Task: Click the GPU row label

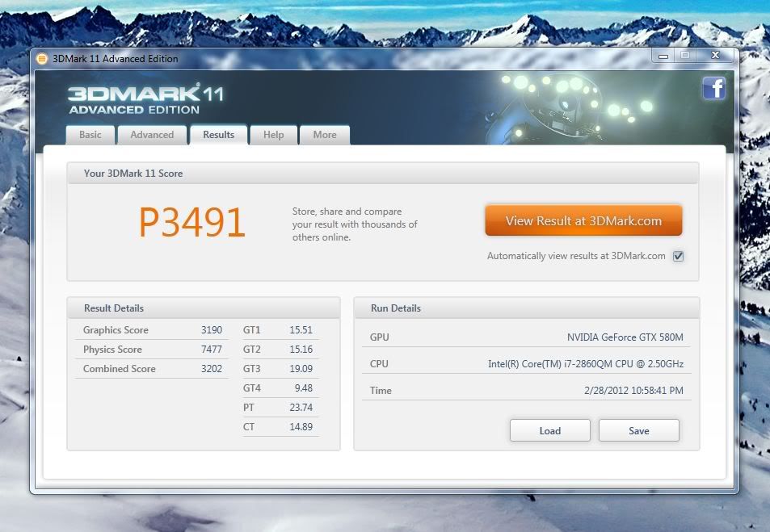Action: click(x=379, y=337)
